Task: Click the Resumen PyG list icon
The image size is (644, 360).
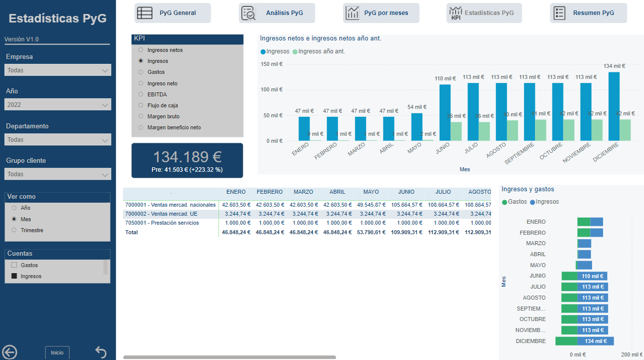Action: (560, 13)
